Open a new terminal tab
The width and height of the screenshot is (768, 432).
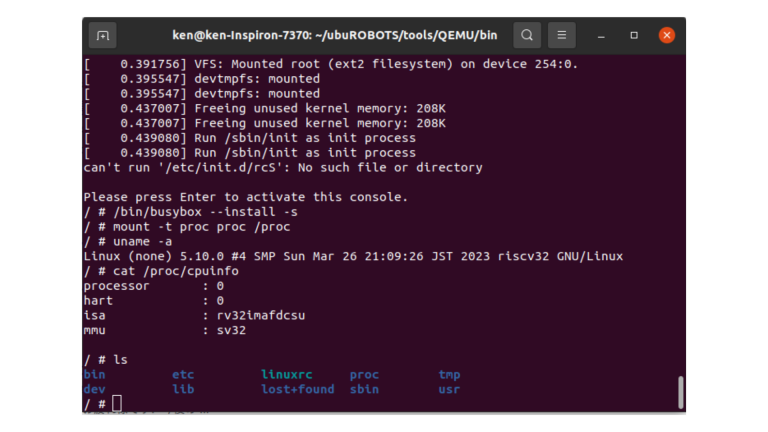(x=102, y=35)
